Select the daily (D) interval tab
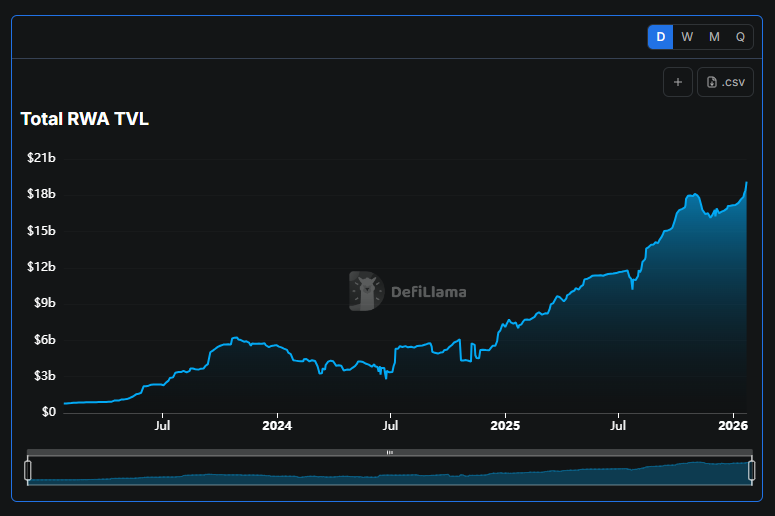 tap(660, 37)
